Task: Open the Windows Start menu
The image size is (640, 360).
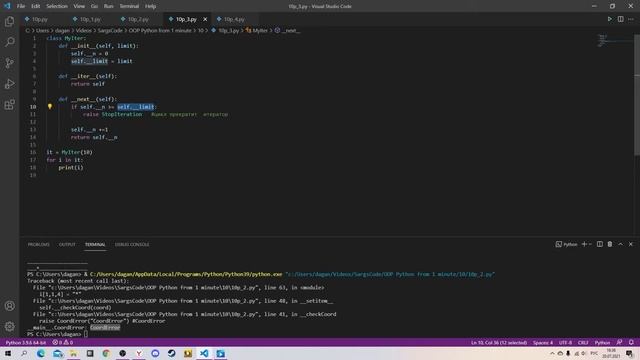Action: pos(8,353)
